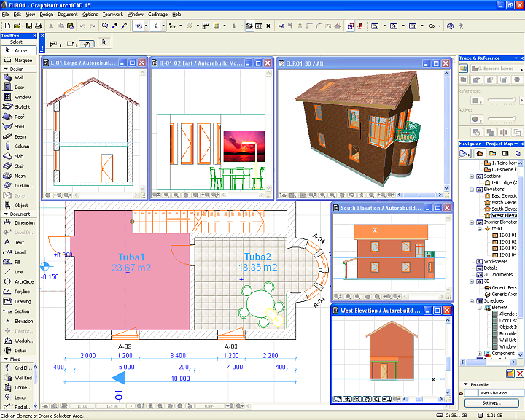Click the Tuba1 zone label
The image size is (525, 420).
[131, 257]
